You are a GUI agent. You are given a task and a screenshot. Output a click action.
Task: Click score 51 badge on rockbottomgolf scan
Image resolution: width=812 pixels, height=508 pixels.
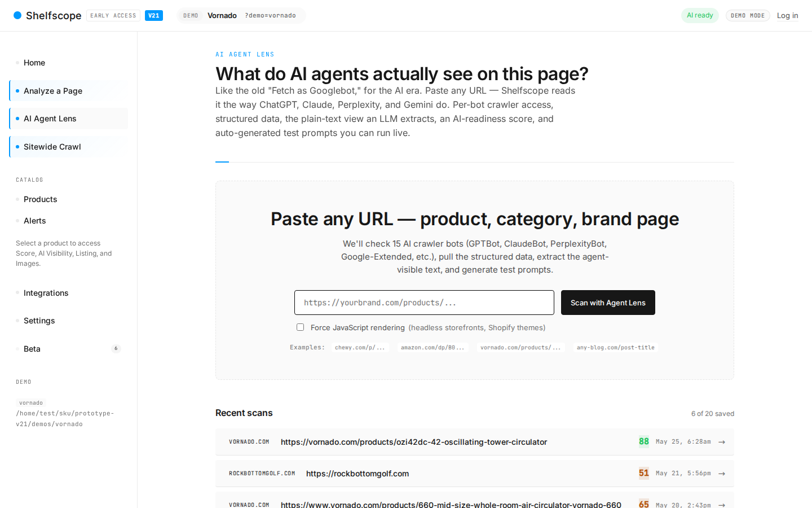[644, 473]
